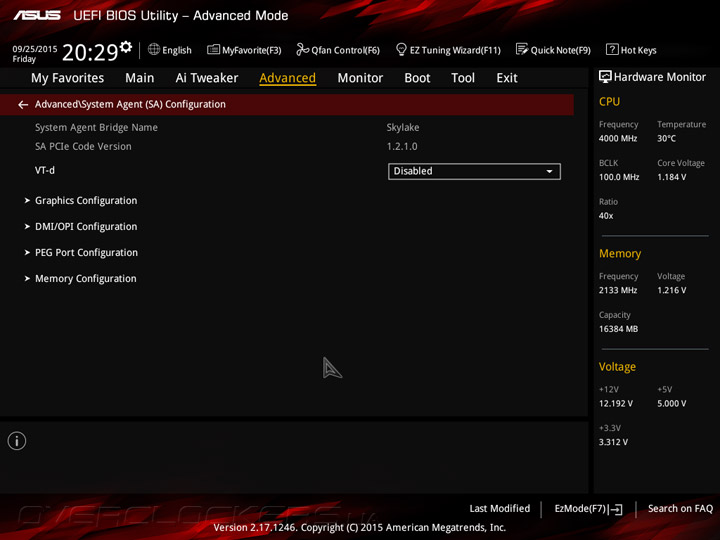Image resolution: width=720 pixels, height=540 pixels.
Task: Click SA PCIe Code Version label
Action: pyautogui.click(x=83, y=146)
